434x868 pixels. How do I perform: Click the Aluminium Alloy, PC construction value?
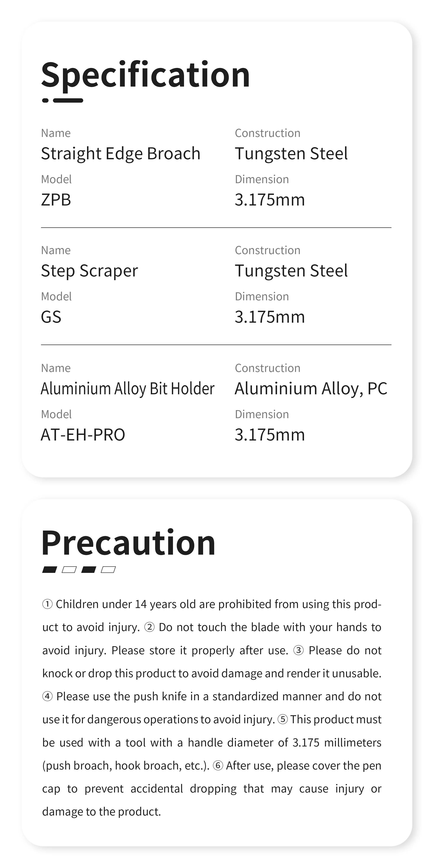(311, 389)
